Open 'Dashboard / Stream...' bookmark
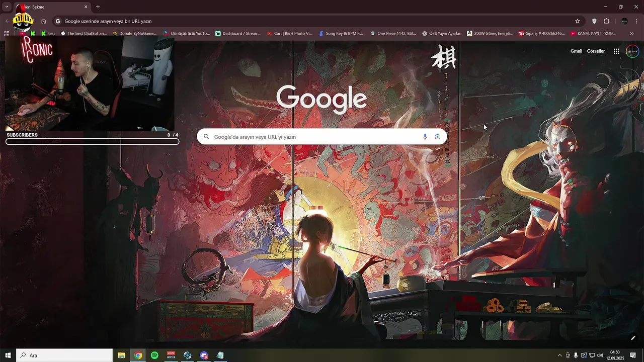This screenshot has height=362, width=644. (238, 33)
